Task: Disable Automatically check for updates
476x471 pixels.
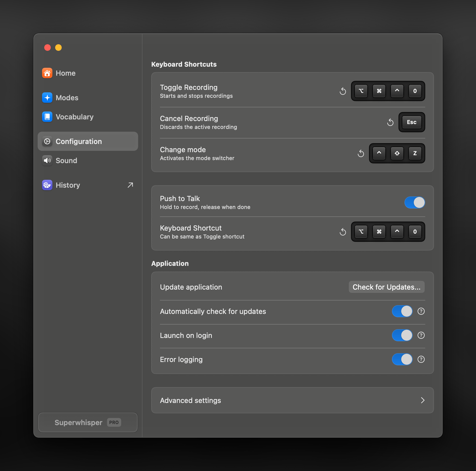Action: click(402, 311)
